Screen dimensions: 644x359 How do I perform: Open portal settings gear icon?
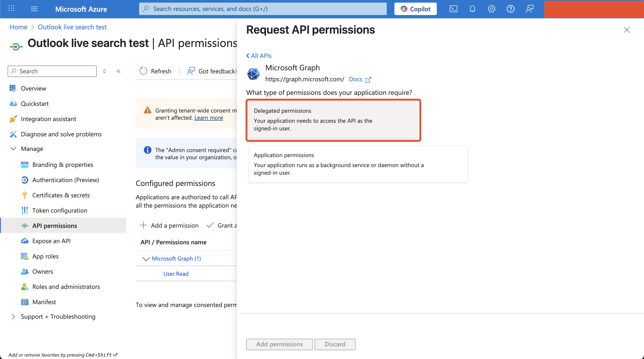[x=491, y=9]
